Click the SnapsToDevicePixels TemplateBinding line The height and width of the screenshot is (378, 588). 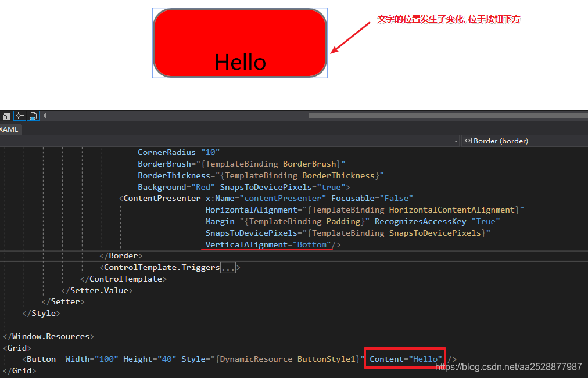point(347,233)
